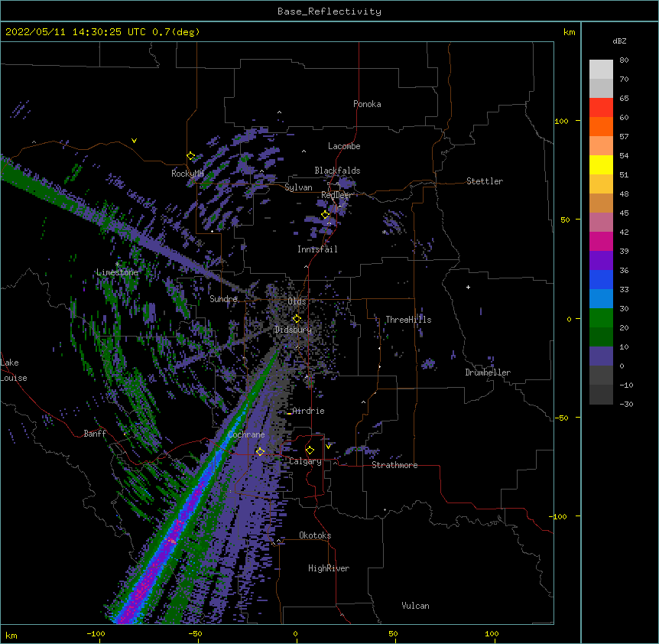
Task: Click the -100 tick on right vertical axis
Action: pyautogui.click(x=559, y=516)
